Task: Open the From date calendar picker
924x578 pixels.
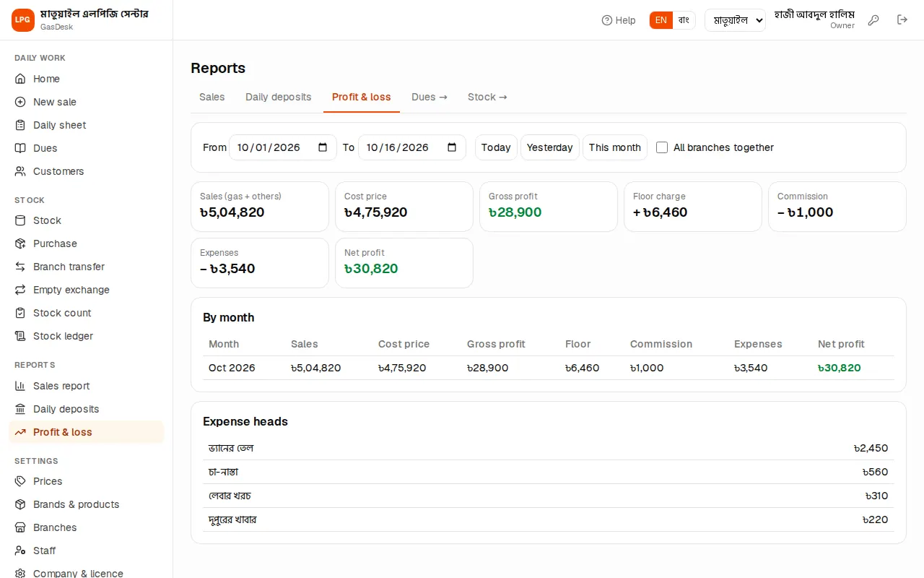Action: tap(323, 147)
